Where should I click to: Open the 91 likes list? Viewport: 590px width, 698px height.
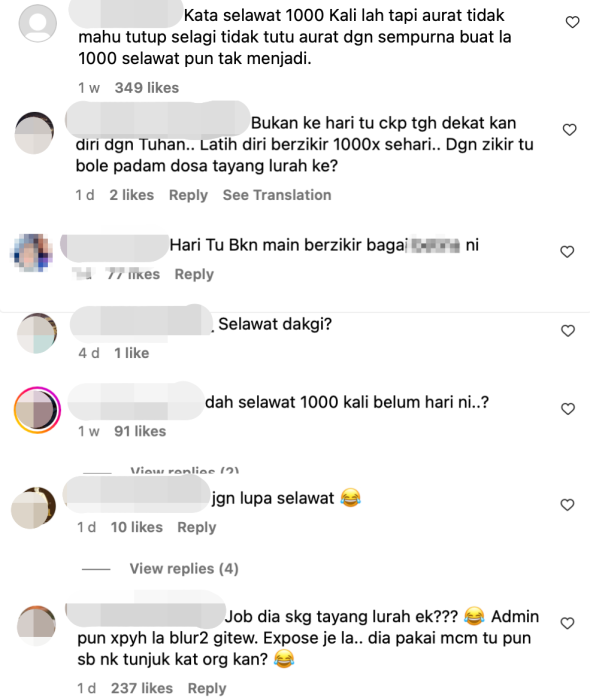tap(140, 431)
